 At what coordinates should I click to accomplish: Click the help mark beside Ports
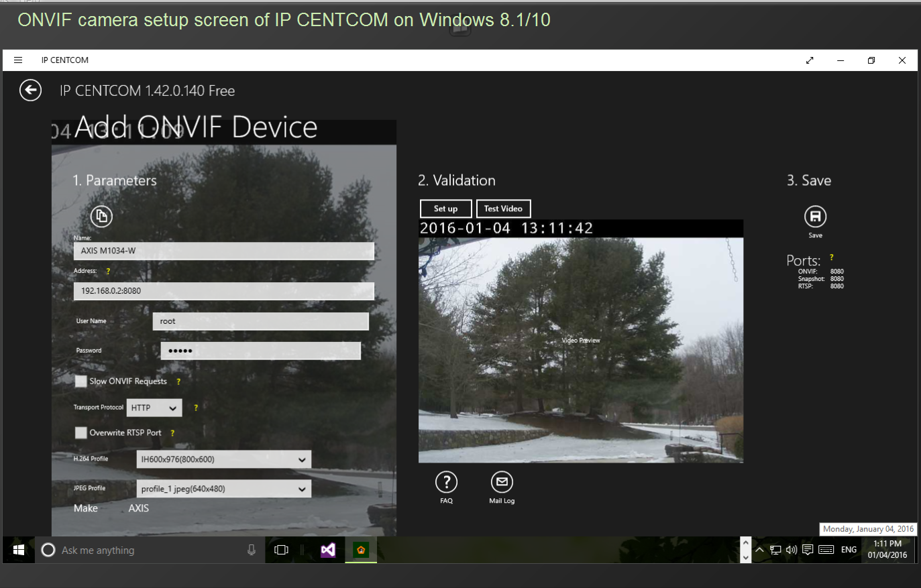tap(832, 257)
